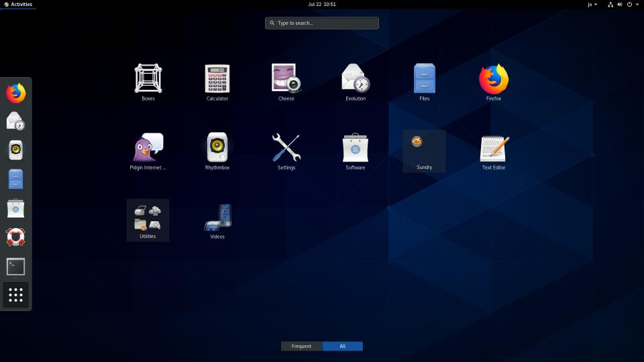The width and height of the screenshot is (644, 362).
Task: Launch Software from the app grid
Action: pyautogui.click(x=356, y=151)
